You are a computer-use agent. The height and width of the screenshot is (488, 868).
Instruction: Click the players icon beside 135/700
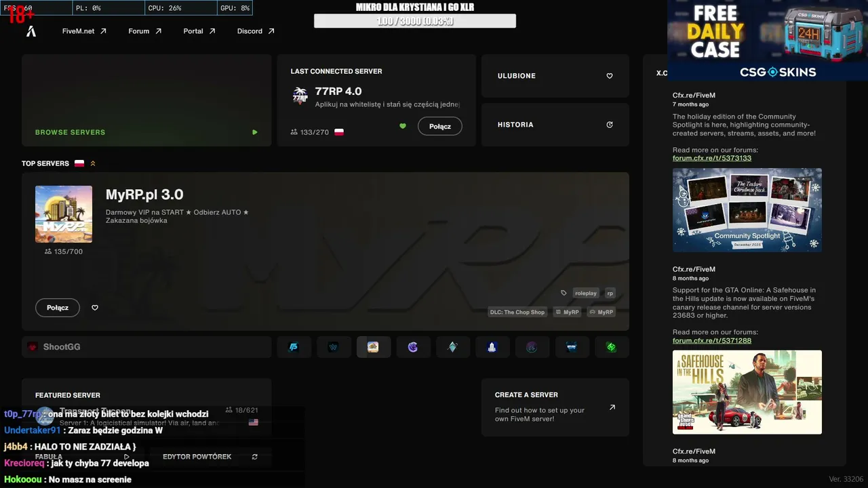point(48,251)
